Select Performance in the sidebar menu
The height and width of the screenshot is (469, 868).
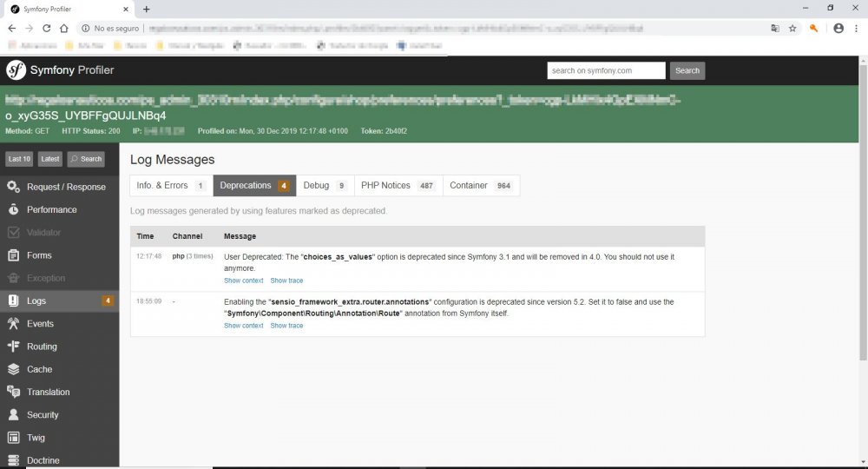tap(52, 210)
